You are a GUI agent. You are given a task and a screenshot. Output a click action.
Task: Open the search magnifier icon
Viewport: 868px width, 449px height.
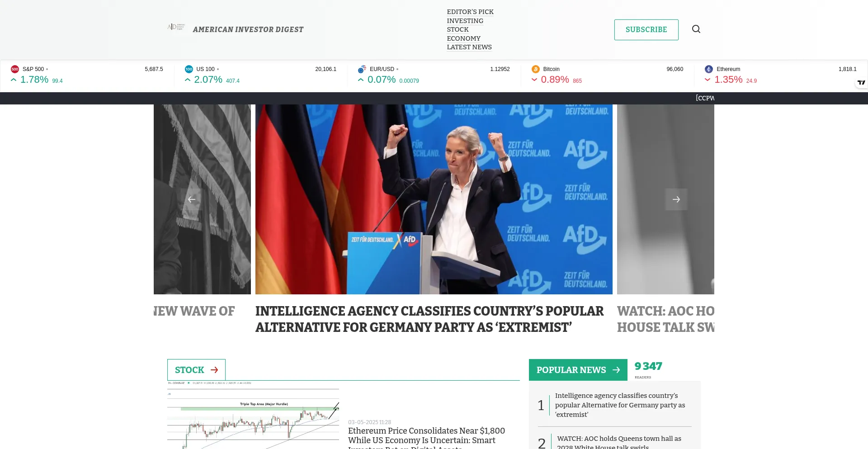tap(696, 29)
